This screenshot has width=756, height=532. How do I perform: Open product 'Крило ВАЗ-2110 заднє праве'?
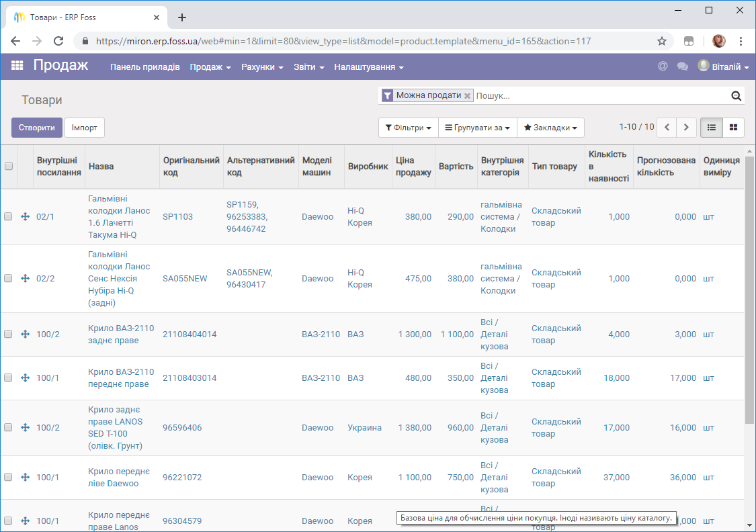click(x=121, y=335)
